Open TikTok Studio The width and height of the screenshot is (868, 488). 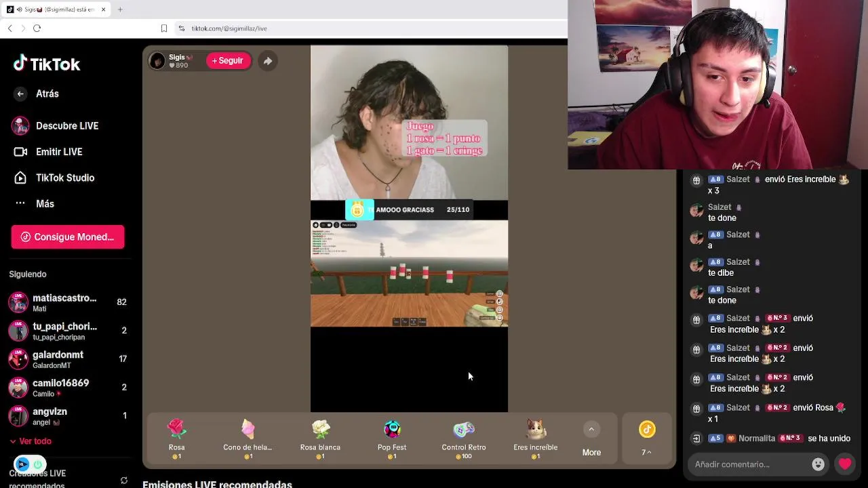pos(54,178)
